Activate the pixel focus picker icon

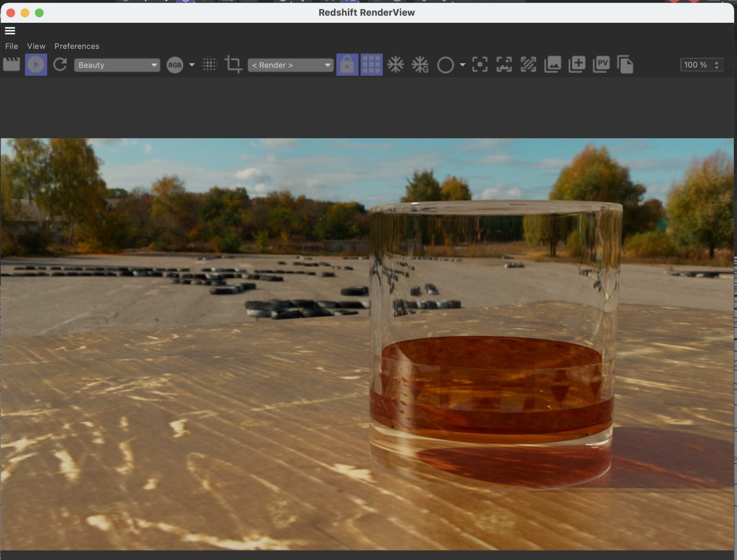click(479, 64)
